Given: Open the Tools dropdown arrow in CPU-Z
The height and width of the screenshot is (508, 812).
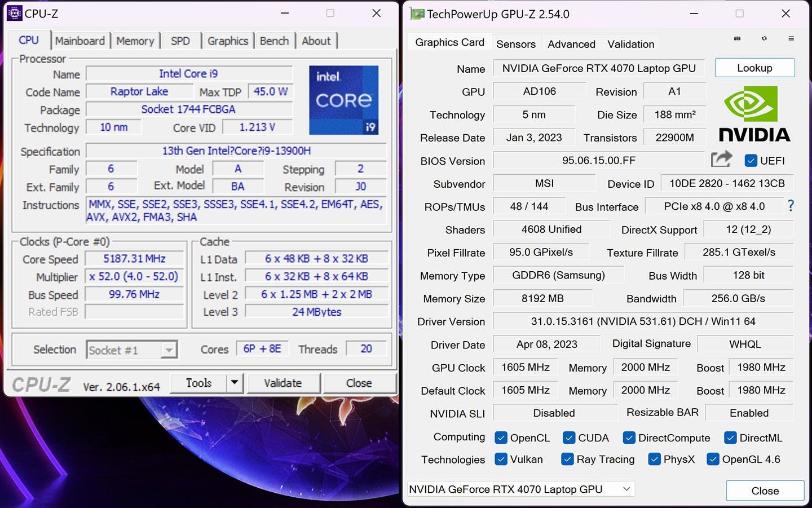Looking at the screenshot, I should 235,383.
